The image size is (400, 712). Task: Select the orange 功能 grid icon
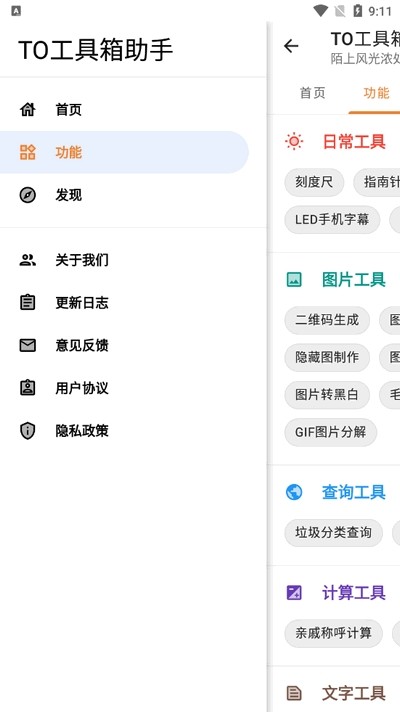click(x=28, y=152)
